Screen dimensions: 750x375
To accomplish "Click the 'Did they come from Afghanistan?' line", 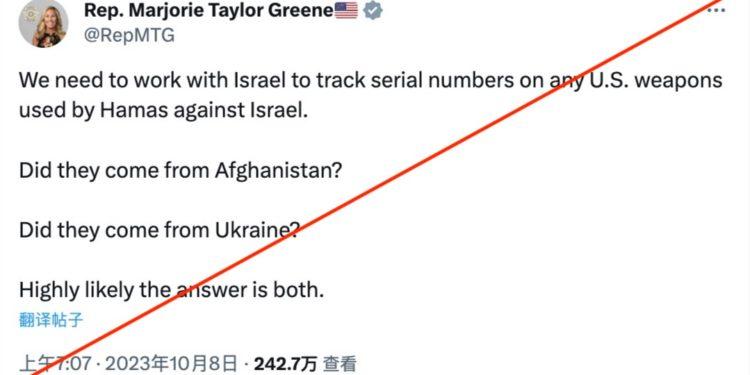I will pos(180,171).
